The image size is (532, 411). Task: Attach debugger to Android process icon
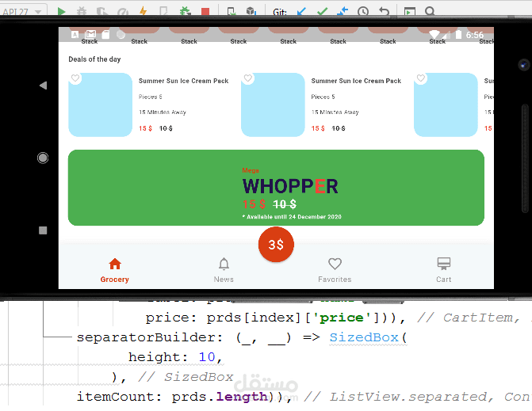[186, 12]
